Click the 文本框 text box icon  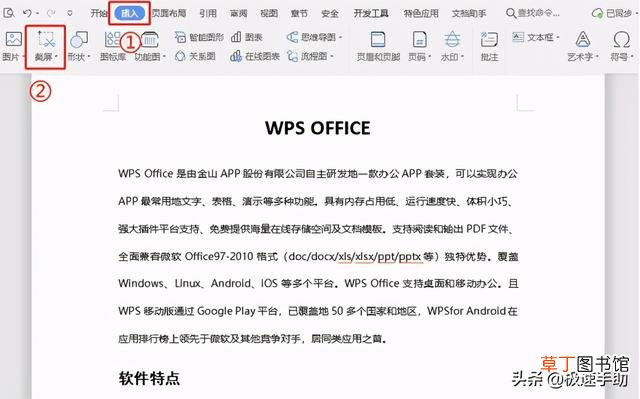(x=518, y=38)
